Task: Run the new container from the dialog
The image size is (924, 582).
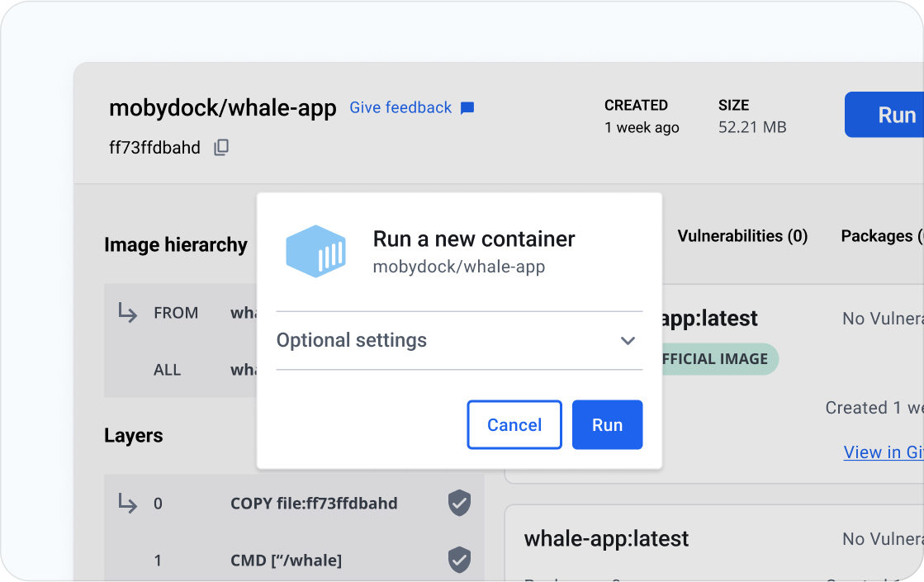Action: point(607,424)
